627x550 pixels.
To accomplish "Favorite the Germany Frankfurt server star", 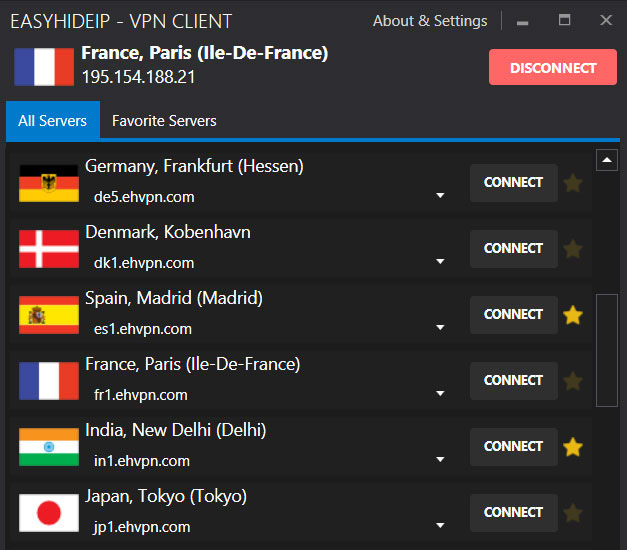I will pyautogui.click(x=573, y=183).
